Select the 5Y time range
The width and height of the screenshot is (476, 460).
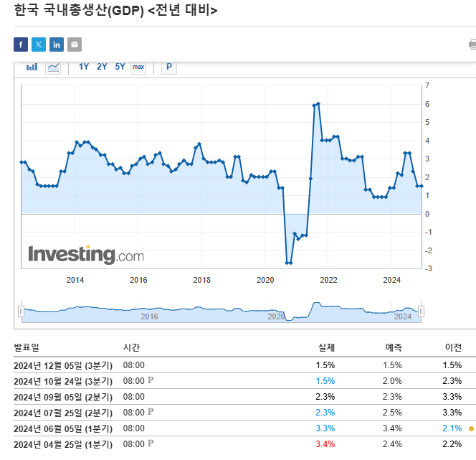(x=120, y=67)
